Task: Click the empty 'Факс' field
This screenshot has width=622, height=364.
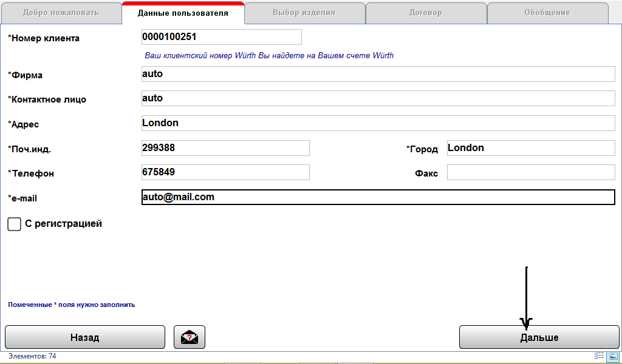Action: point(531,173)
